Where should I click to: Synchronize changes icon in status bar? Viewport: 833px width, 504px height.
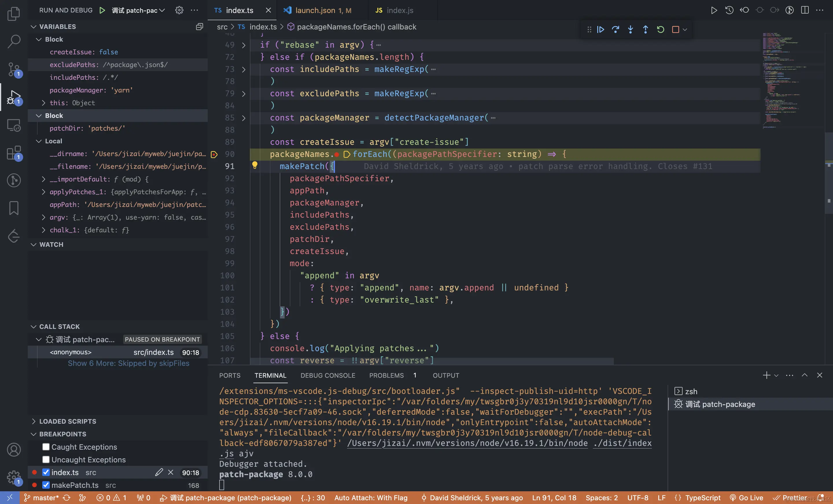click(x=67, y=498)
